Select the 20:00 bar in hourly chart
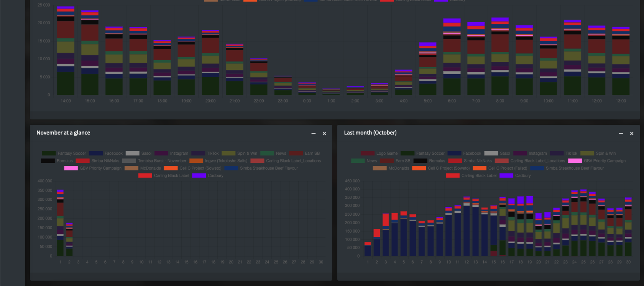Screen dimensions: 644x286 (210, 62)
